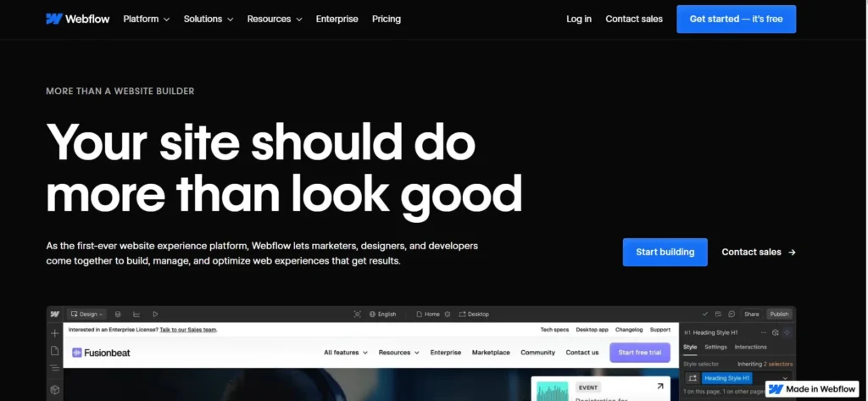Click the Get started — it's free button

coord(737,19)
